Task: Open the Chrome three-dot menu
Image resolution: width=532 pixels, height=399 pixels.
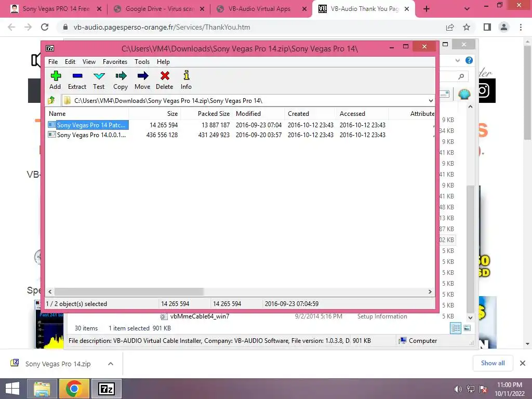Action: click(x=521, y=27)
